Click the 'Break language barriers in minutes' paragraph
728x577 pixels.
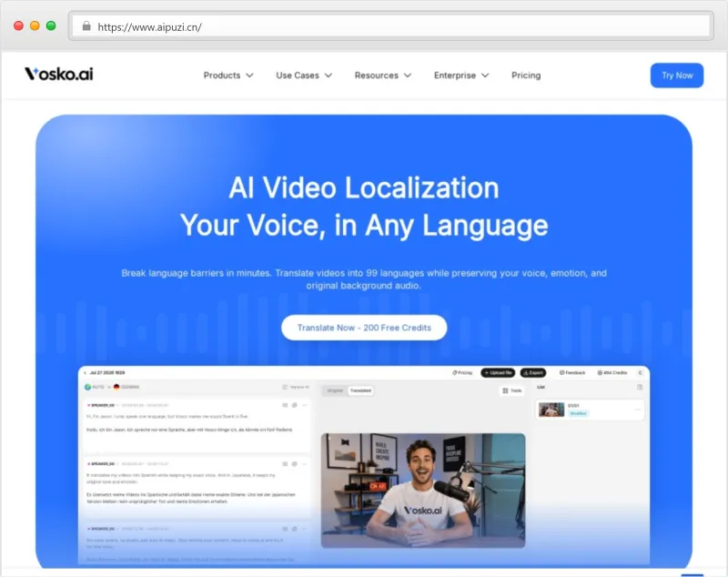[x=364, y=279]
